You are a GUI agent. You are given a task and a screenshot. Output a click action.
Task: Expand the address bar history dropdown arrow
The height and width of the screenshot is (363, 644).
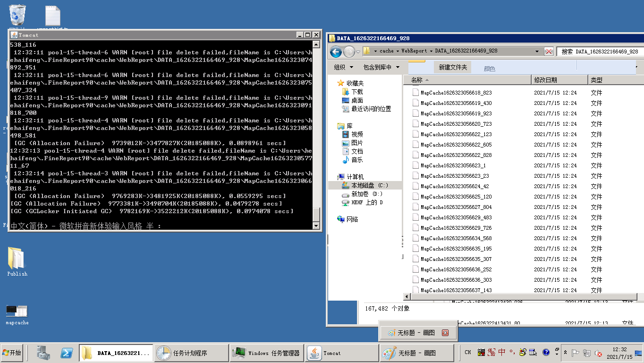(x=537, y=51)
